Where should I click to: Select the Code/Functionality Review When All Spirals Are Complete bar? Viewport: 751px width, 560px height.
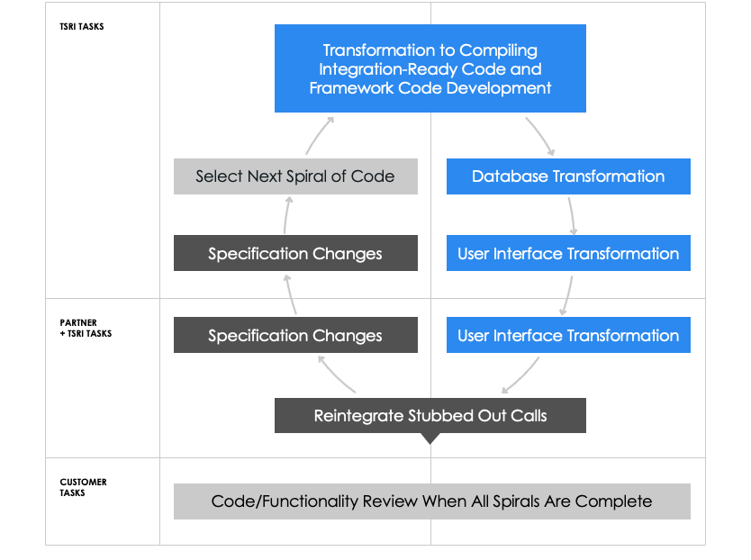[x=431, y=501]
